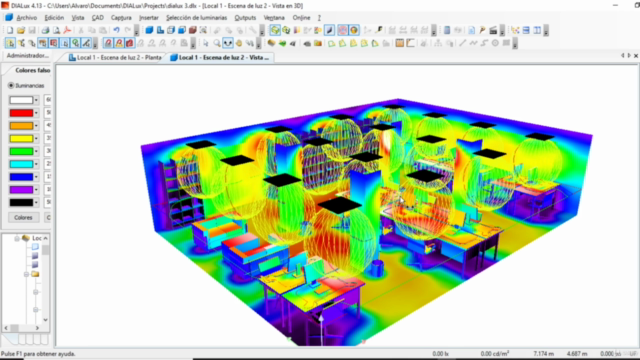Screen dimensions: 640x360
Task: Select the blue 3D view cube icon
Action: click(x=149, y=30)
